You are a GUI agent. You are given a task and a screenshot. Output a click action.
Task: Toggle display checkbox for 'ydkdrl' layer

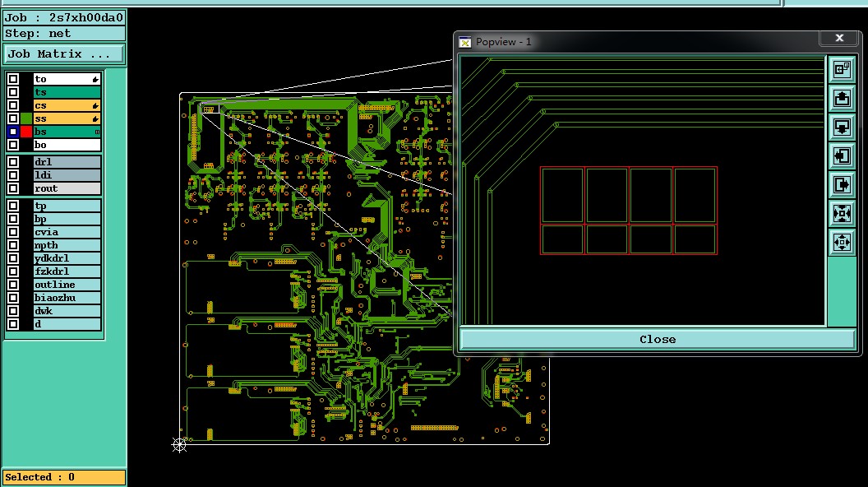pos(13,258)
